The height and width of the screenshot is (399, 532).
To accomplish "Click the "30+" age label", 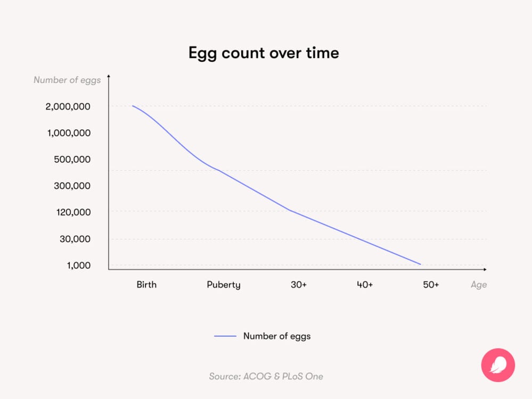I will 299,285.
